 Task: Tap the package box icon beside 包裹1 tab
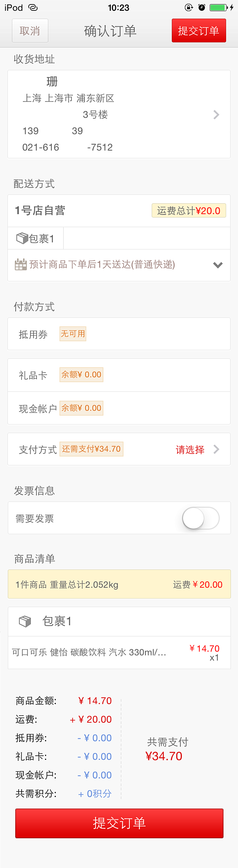click(x=22, y=238)
